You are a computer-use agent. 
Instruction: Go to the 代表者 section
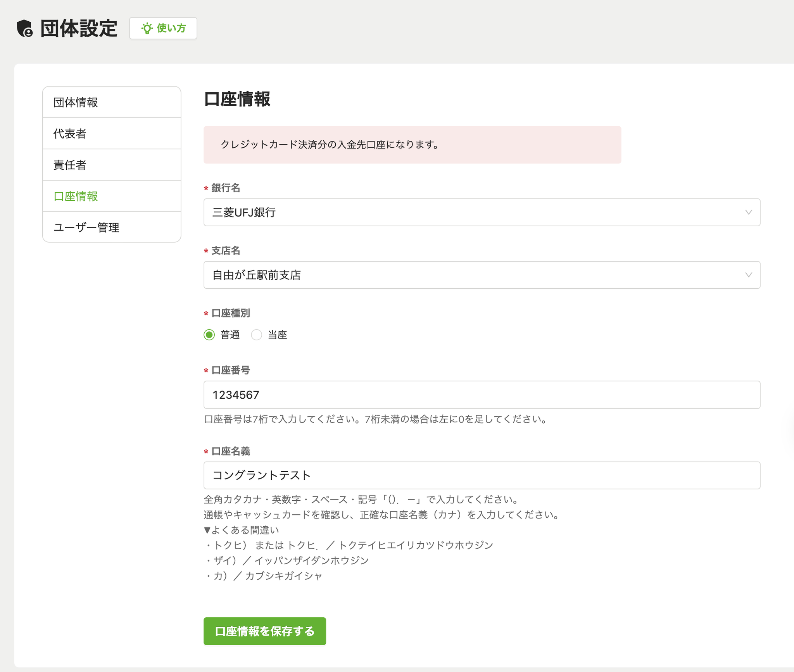pyautogui.click(x=112, y=134)
